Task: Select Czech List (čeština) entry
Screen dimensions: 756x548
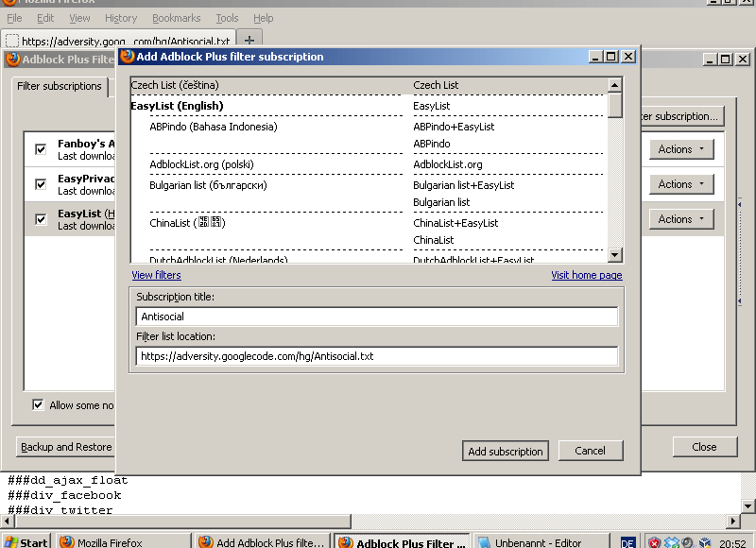Action: (175, 85)
